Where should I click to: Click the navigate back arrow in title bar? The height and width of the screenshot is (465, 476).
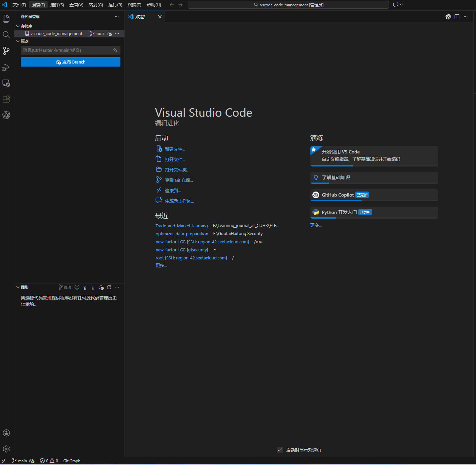click(x=172, y=5)
